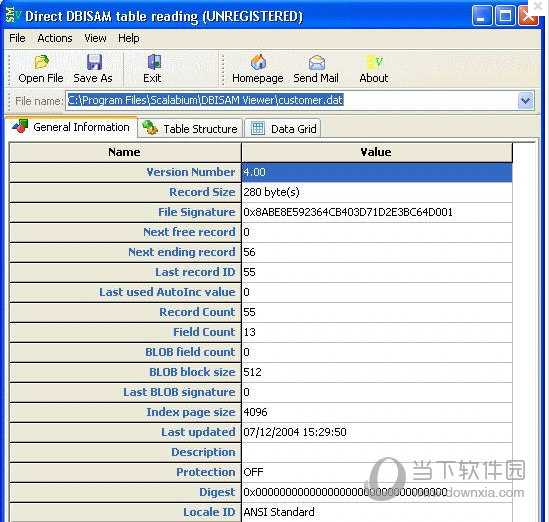Click the Next free record row label
549x522 pixels.
click(125, 232)
